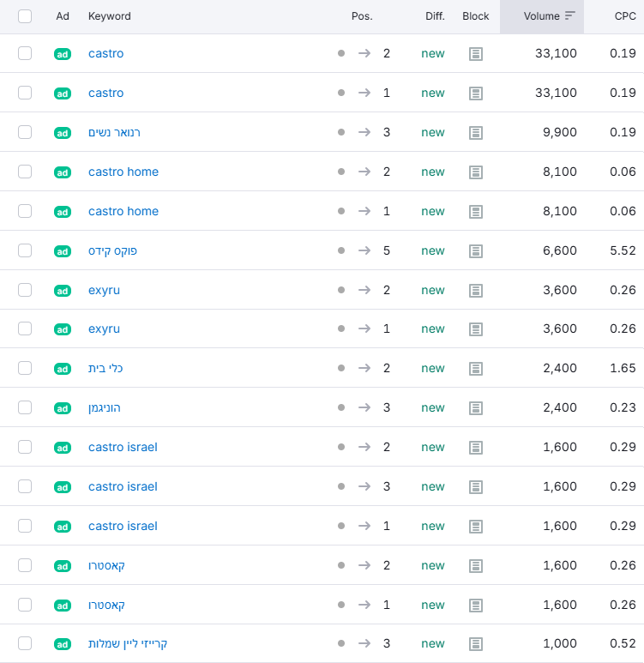Open block icon for exyru at position 2
The image size is (644, 663).
pos(476,291)
